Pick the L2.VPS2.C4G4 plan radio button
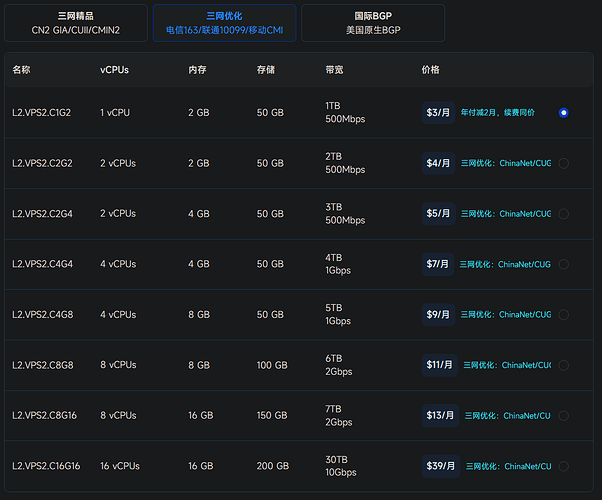 [x=564, y=264]
